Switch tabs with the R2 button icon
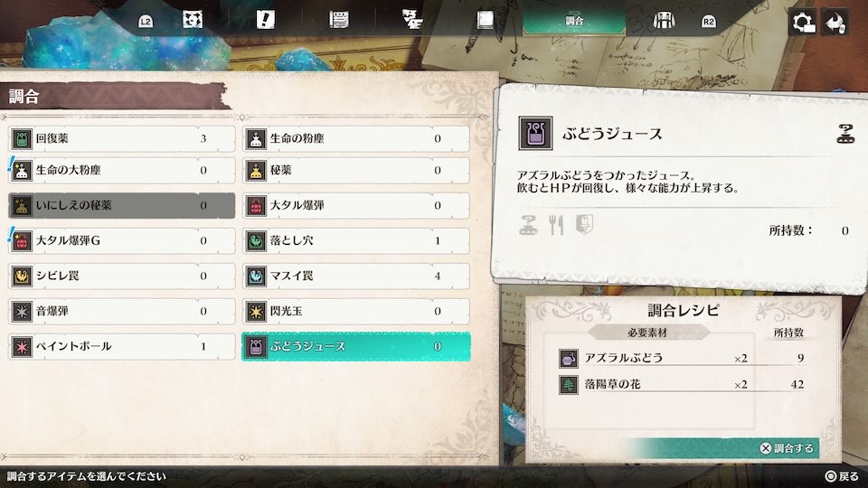The height and width of the screenshot is (488, 868). point(708,22)
